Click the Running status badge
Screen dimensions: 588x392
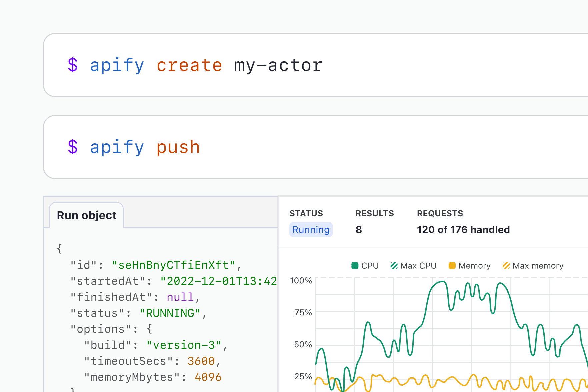(x=311, y=230)
